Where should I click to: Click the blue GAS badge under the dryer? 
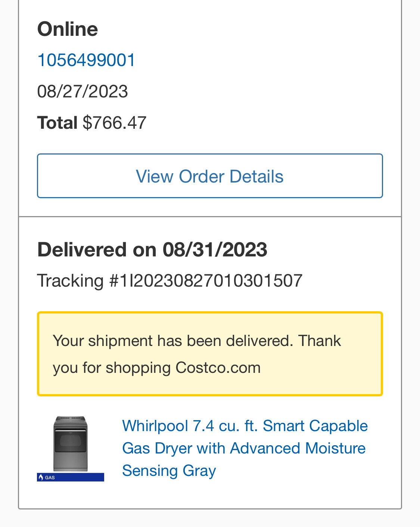(x=71, y=477)
